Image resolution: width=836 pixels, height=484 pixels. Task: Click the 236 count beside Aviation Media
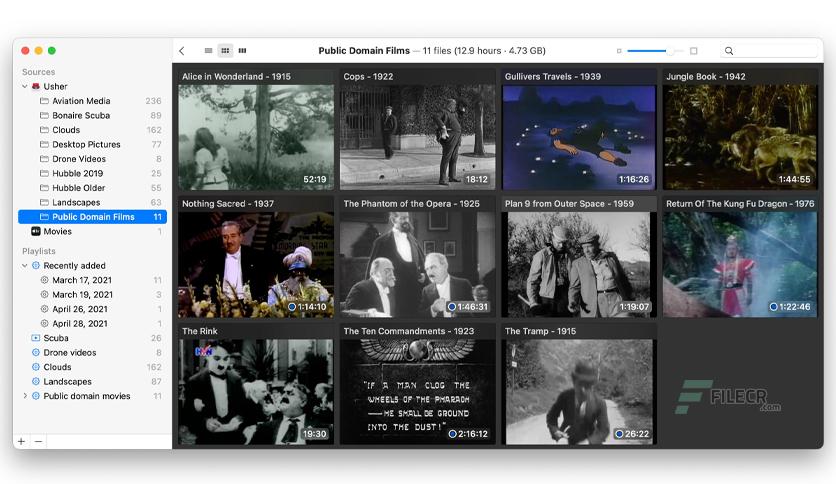pos(154,101)
